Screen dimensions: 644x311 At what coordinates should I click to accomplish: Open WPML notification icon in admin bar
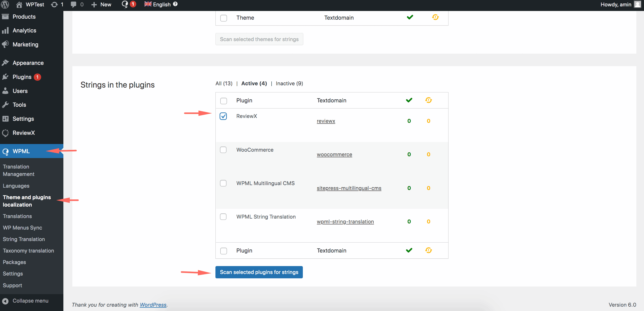pyautogui.click(x=125, y=4)
